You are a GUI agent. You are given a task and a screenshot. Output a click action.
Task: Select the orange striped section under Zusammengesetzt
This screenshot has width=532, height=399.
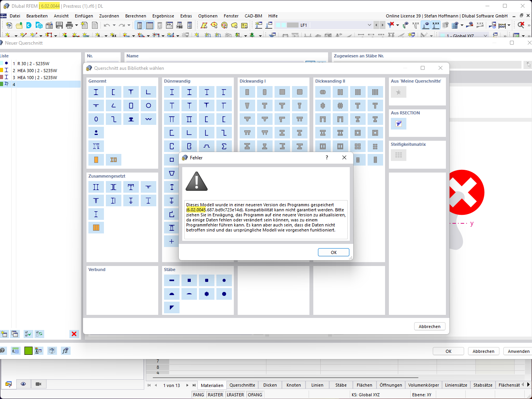click(x=96, y=228)
